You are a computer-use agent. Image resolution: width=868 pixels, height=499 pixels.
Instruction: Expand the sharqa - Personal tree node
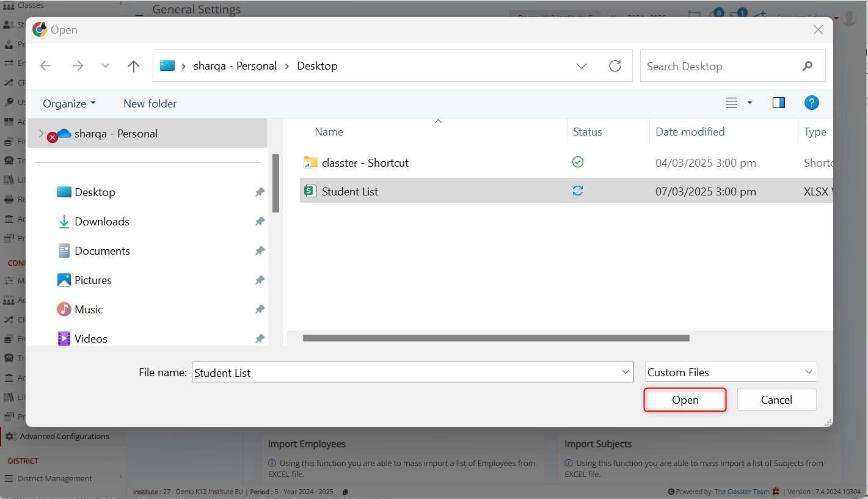[41, 133]
